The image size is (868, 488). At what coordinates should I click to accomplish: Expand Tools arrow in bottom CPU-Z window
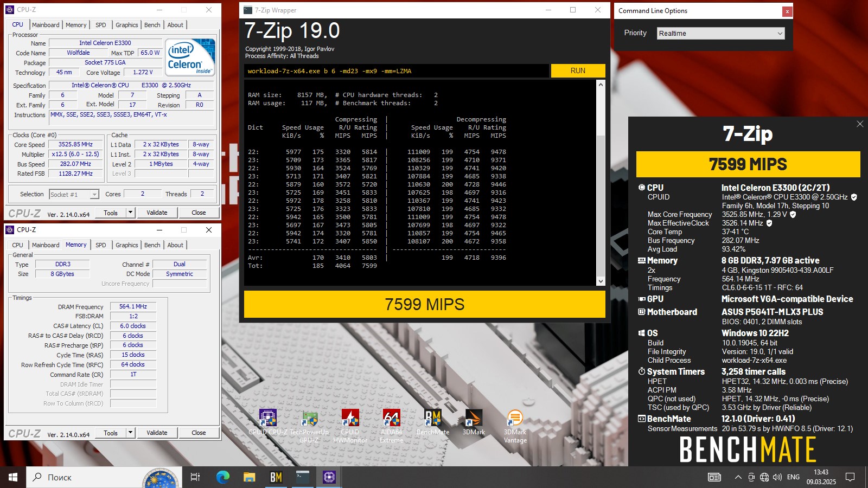pyautogui.click(x=130, y=433)
